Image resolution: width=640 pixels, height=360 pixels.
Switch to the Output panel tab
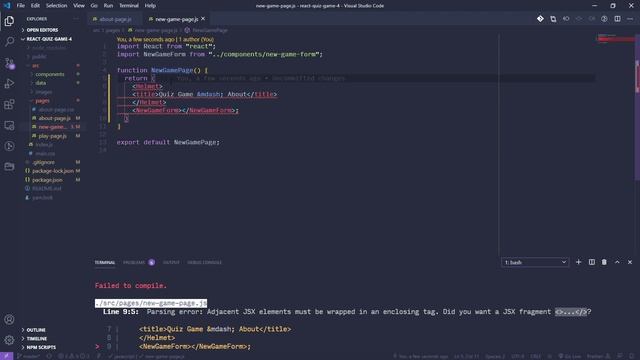point(171,262)
